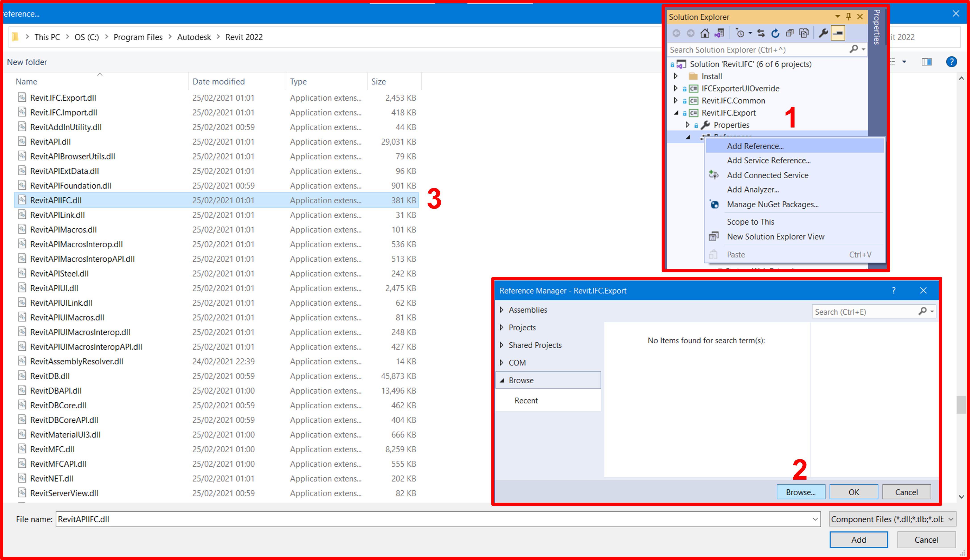Screen dimensions: 970x560
Task: Click the Browse... button
Action: 800,492
